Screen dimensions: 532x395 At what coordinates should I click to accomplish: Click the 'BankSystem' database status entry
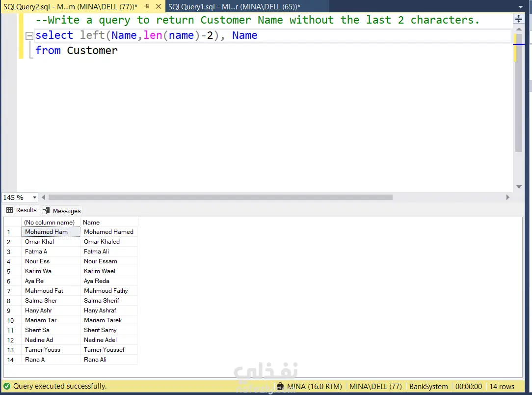pyautogui.click(x=428, y=387)
